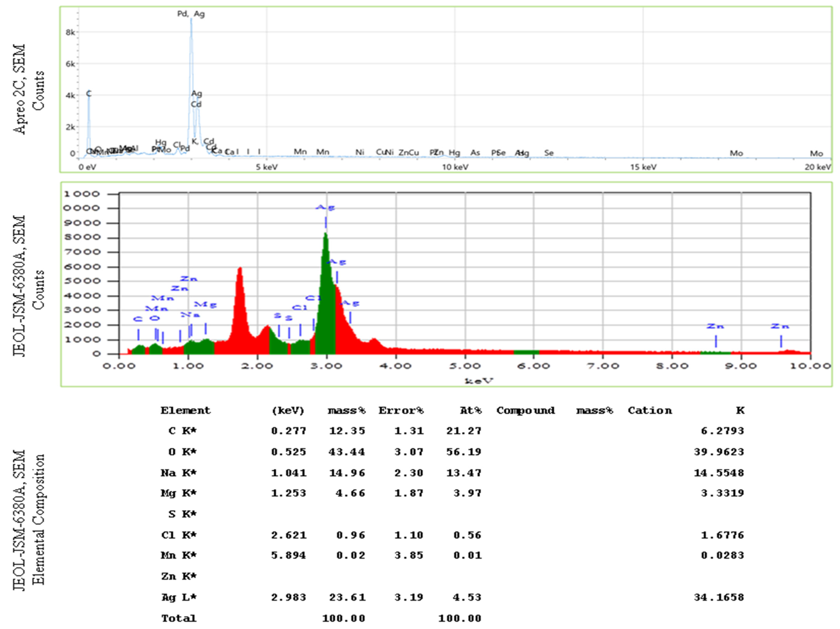Select the blue "Na" label in JEOL spectrum
Viewport: 840px width, 629px height.
[x=190, y=315]
